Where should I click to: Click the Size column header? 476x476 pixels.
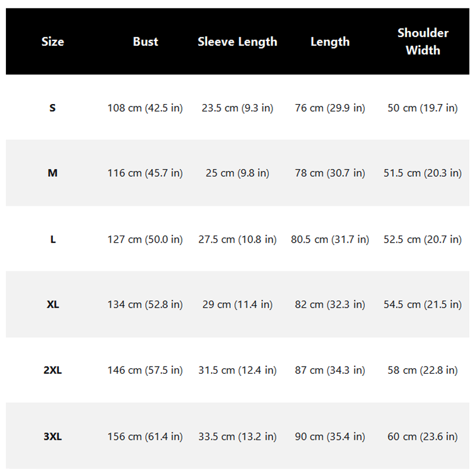(x=52, y=42)
